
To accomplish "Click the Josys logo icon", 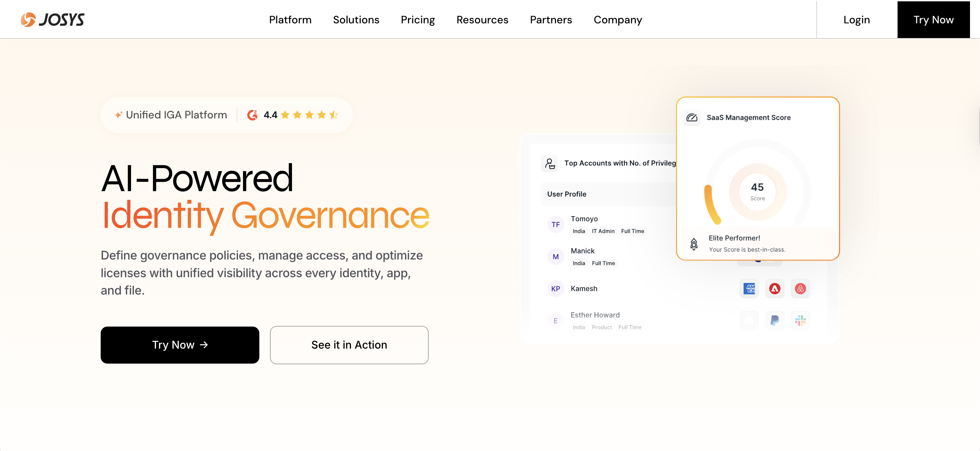I will tap(28, 19).
